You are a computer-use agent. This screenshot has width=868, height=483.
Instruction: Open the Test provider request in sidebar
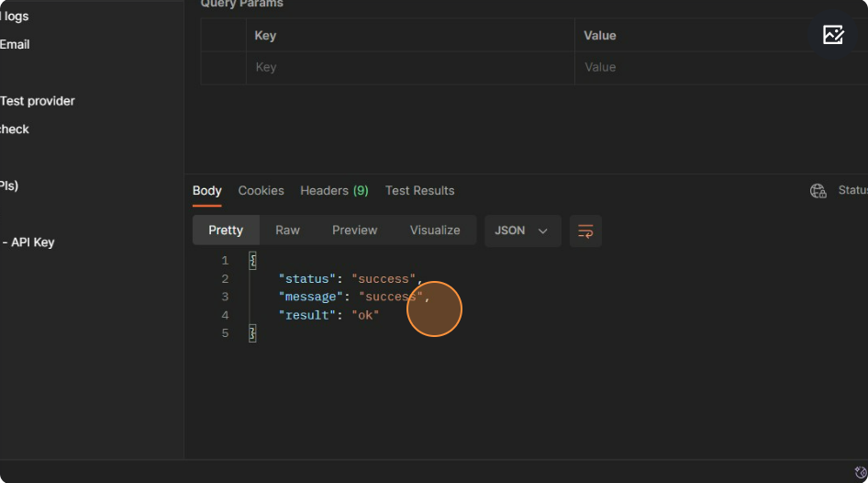[37, 101]
